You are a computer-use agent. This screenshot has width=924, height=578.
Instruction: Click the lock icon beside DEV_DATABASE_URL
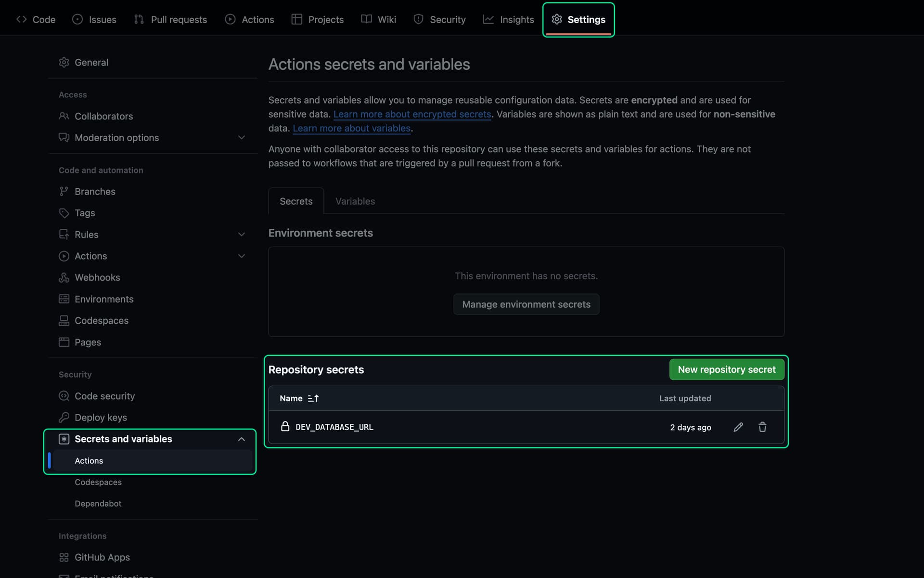tap(285, 426)
